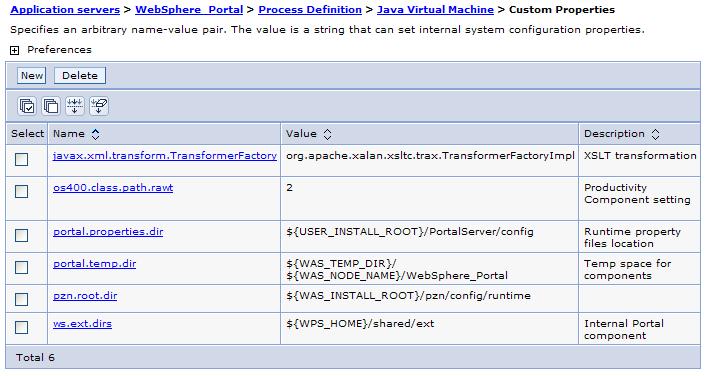Open the WebSphere_Portal breadcrumb link
The image size is (707, 376).
[189, 9]
